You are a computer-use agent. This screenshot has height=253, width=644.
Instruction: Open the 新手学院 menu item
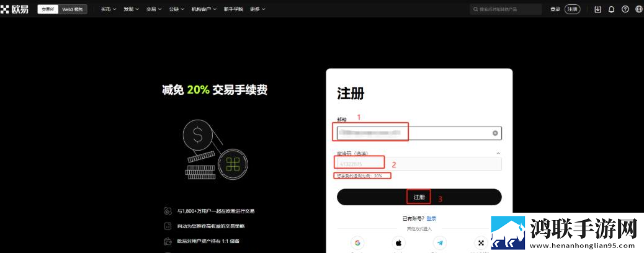tap(233, 9)
